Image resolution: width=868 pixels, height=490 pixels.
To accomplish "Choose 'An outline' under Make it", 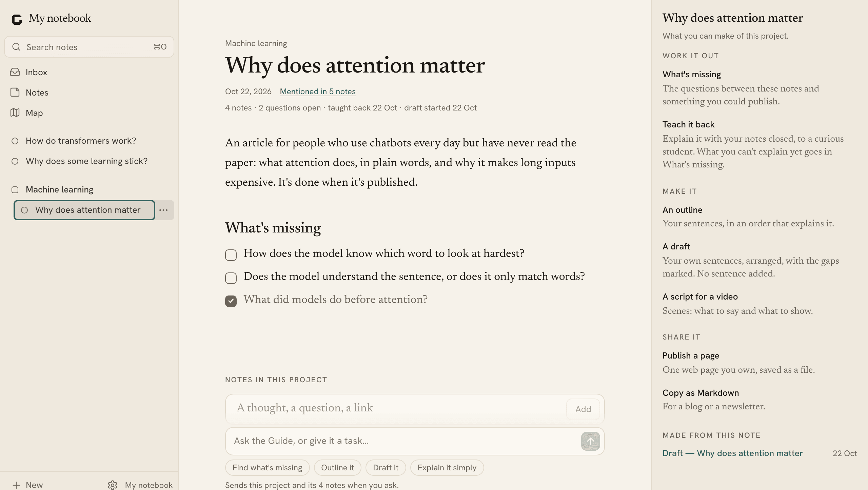I will pyautogui.click(x=759, y=217).
